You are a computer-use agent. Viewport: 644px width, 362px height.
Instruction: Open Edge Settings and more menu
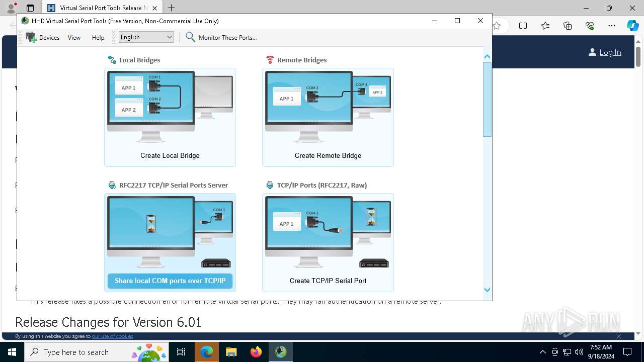pos(612,26)
